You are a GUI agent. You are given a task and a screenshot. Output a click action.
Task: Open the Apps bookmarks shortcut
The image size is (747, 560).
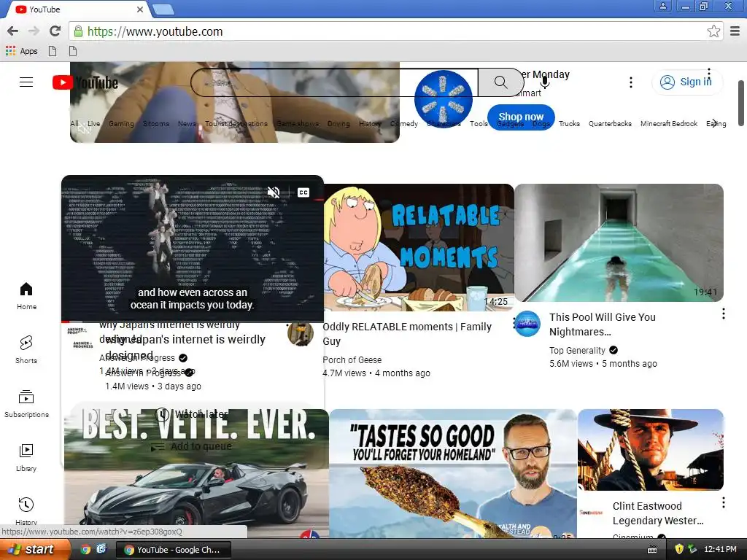coord(21,51)
